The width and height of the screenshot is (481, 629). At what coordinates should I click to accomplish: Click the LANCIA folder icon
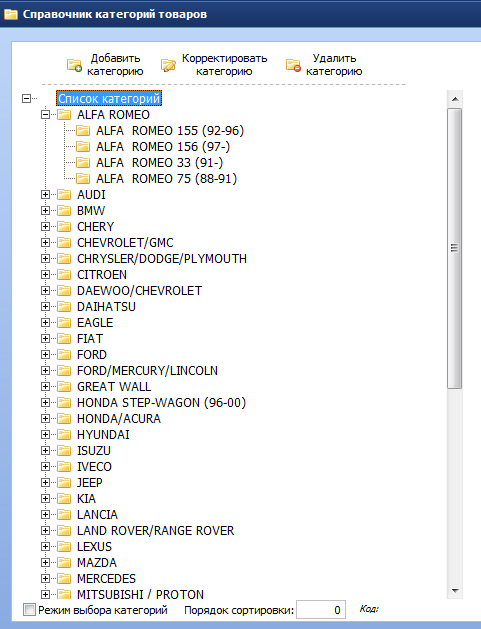coord(64,515)
